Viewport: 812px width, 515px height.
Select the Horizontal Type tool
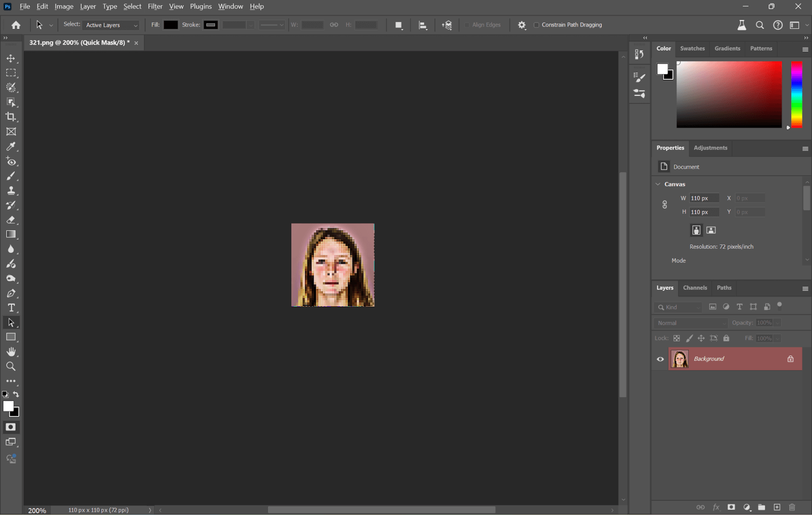[11, 308]
